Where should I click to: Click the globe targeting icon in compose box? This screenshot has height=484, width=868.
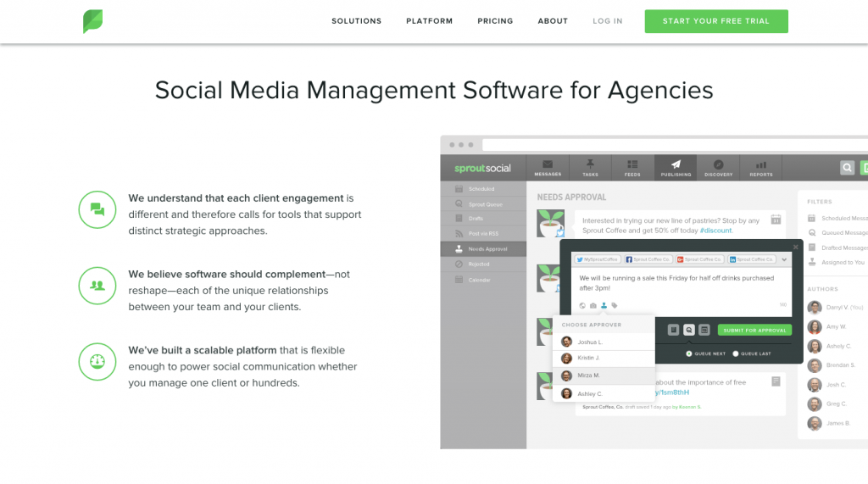click(581, 305)
